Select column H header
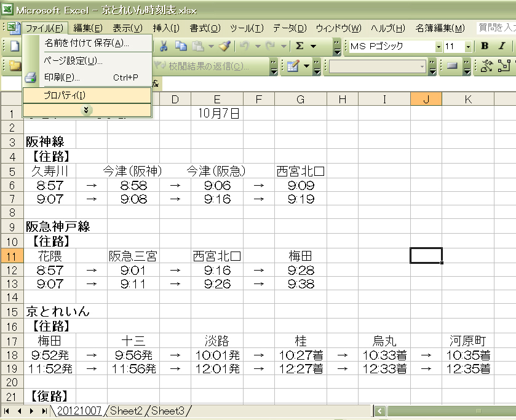The width and height of the screenshot is (516, 420). 343,99
